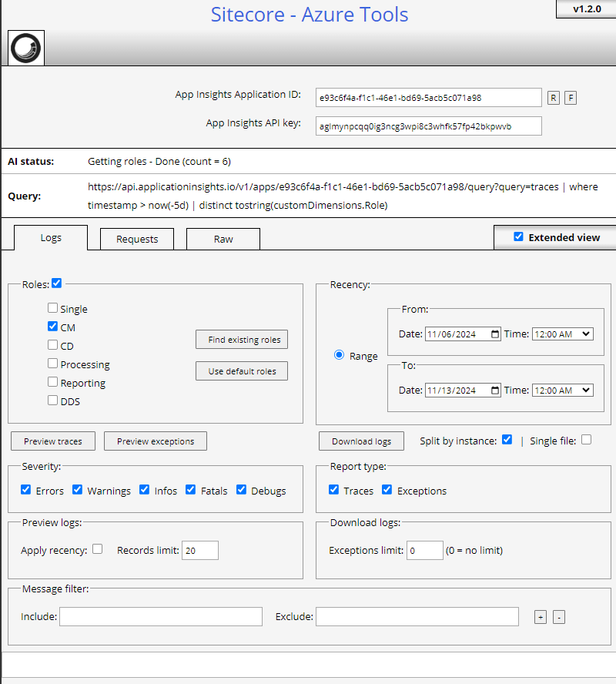Focus the Include message filter field
Screen dimensions: 616x684
(160, 616)
